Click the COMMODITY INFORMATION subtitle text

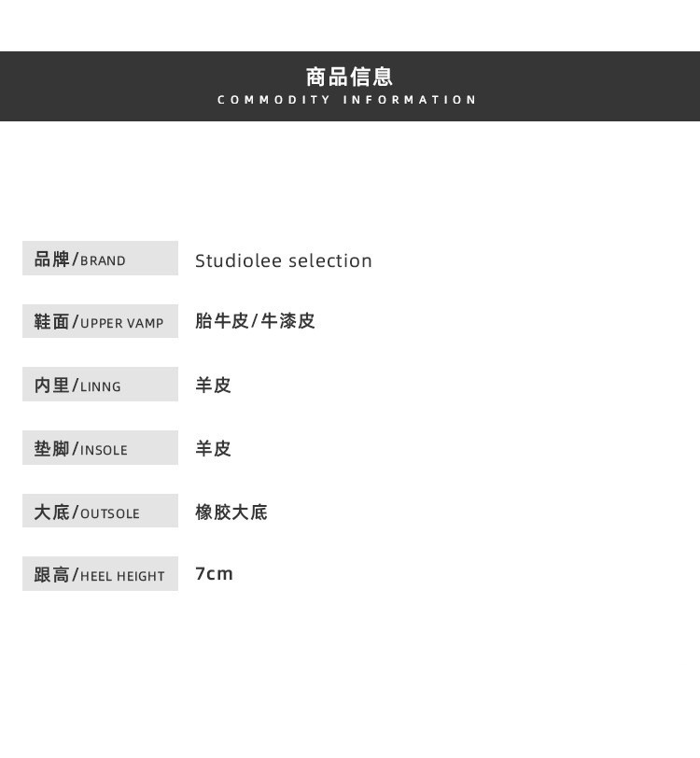(x=347, y=100)
